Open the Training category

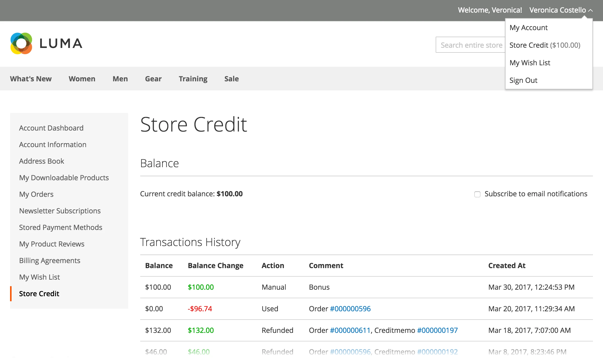click(193, 79)
